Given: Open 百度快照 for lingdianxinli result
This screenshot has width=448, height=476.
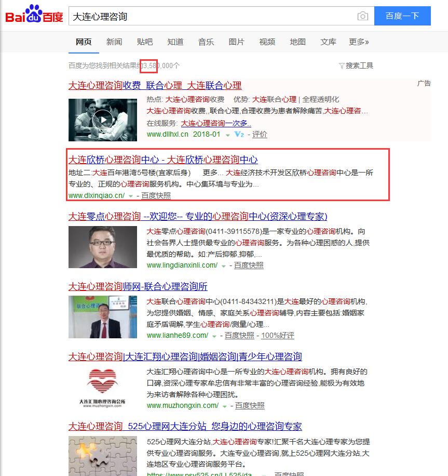Looking at the screenshot, I should click(249, 265).
